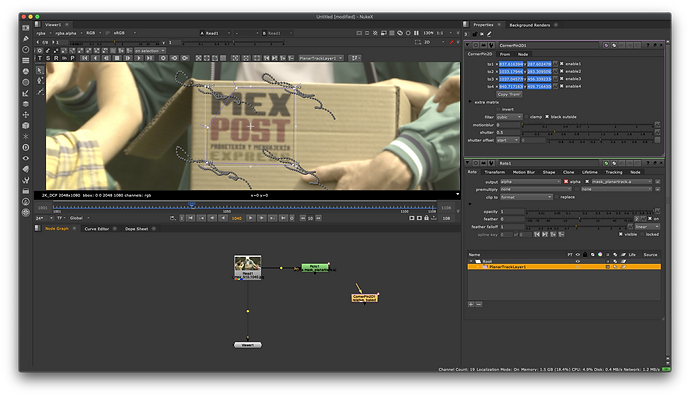Viewport: 690px width, 397px height.
Task: Open the A input Read1 dropdown
Action: click(215, 33)
